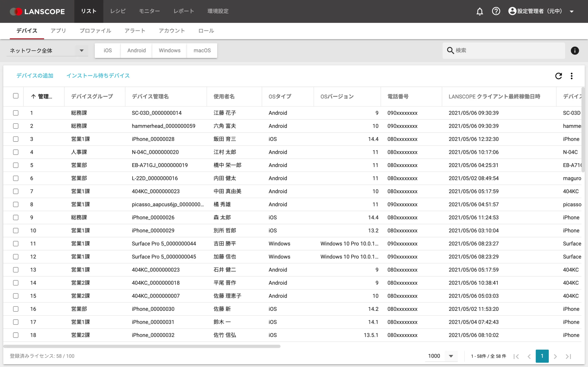The image size is (588, 367).
Task: Click インストール待ちデバイス link
Action: [x=98, y=76]
